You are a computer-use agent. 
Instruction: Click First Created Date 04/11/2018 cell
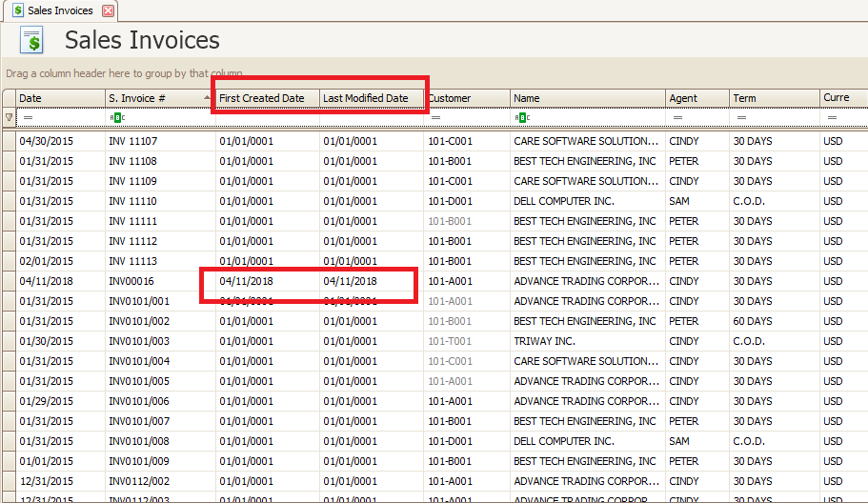[x=268, y=281]
